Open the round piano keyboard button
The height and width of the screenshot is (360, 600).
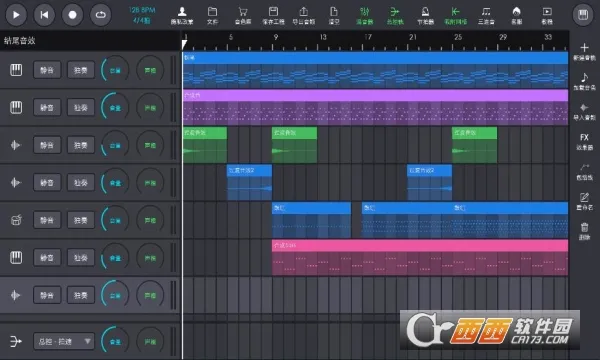583,15
